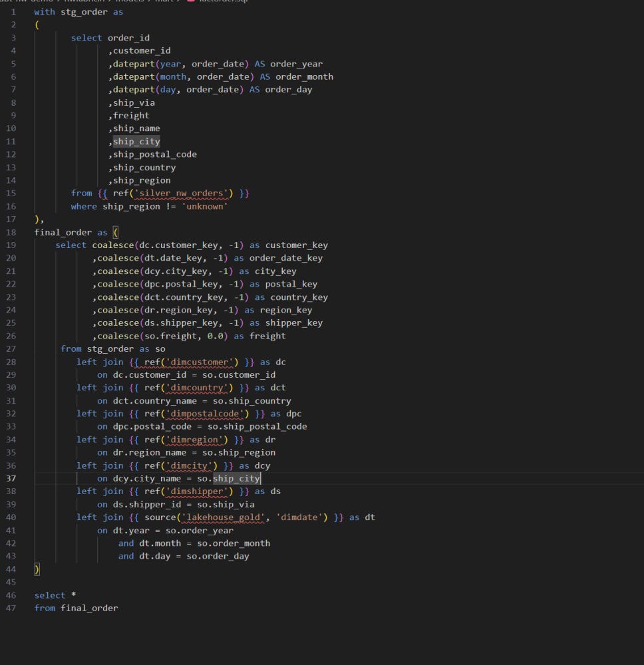Click city_key alias on line 21
The image size is (644, 665).
click(275, 271)
